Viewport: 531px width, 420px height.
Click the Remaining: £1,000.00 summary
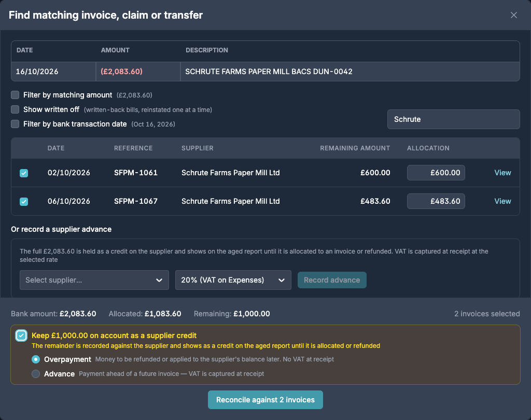(232, 314)
